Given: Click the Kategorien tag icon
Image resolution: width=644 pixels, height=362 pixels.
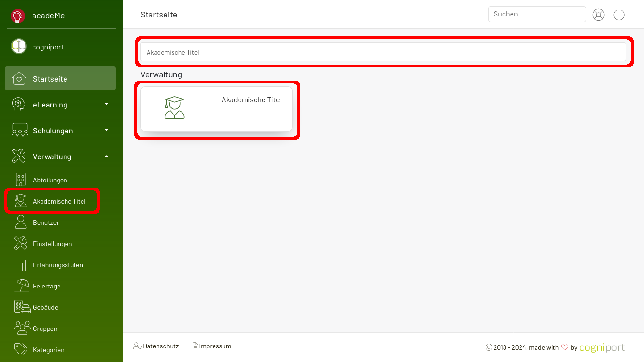Looking at the screenshot, I should click(20, 349).
